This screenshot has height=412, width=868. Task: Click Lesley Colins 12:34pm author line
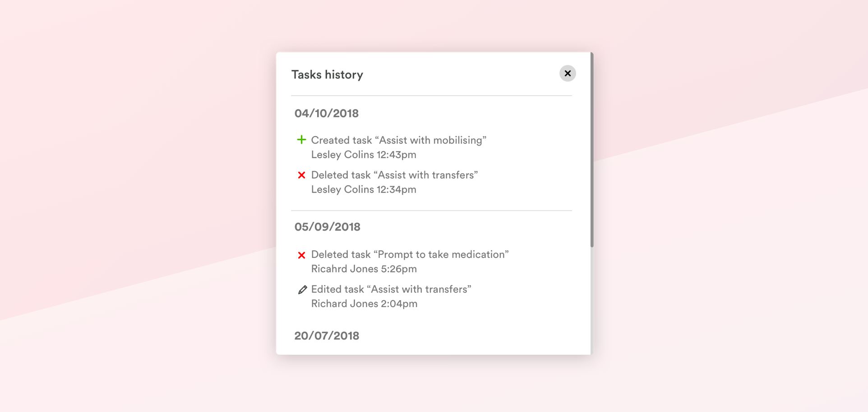pos(364,189)
